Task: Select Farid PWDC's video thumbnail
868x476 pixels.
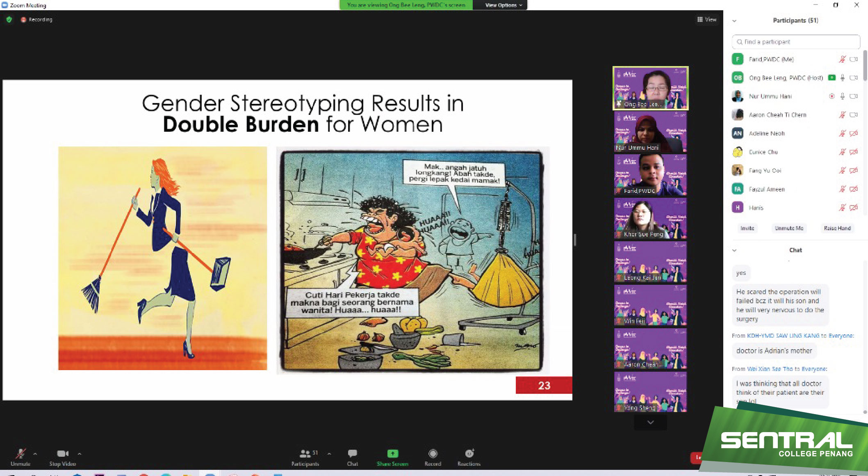Action: click(651, 175)
